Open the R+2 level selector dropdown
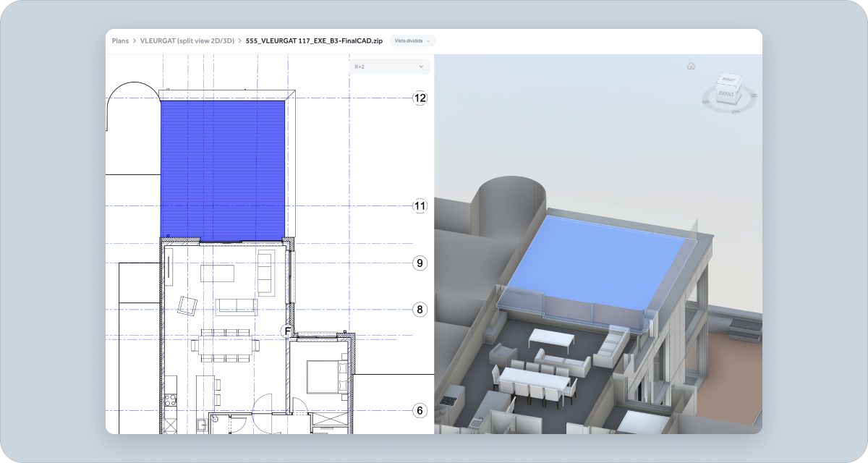 click(389, 67)
